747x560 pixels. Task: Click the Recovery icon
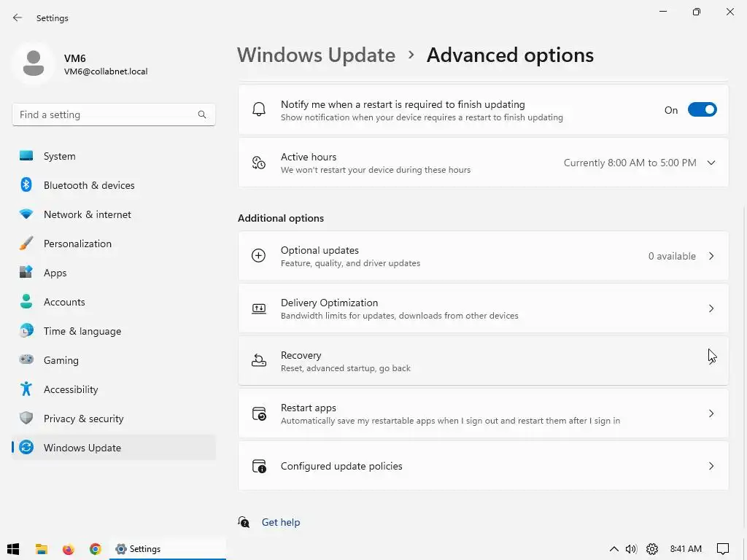[259, 361]
